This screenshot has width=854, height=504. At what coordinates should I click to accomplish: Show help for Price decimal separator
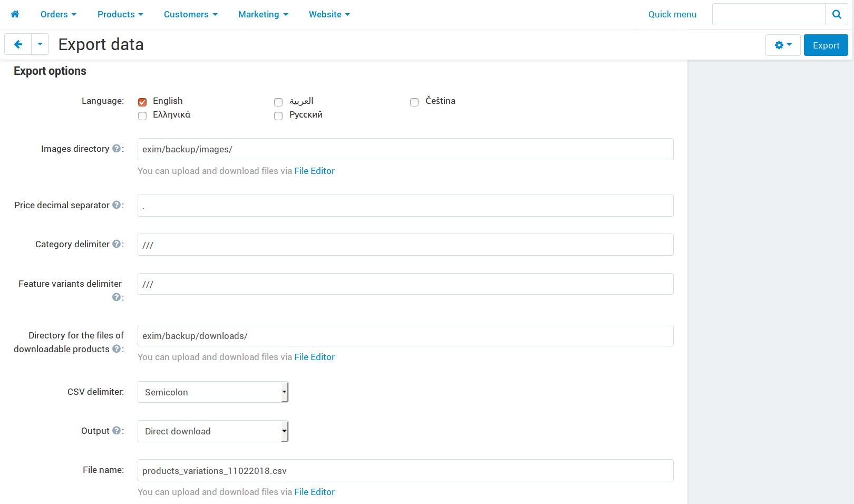point(117,205)
